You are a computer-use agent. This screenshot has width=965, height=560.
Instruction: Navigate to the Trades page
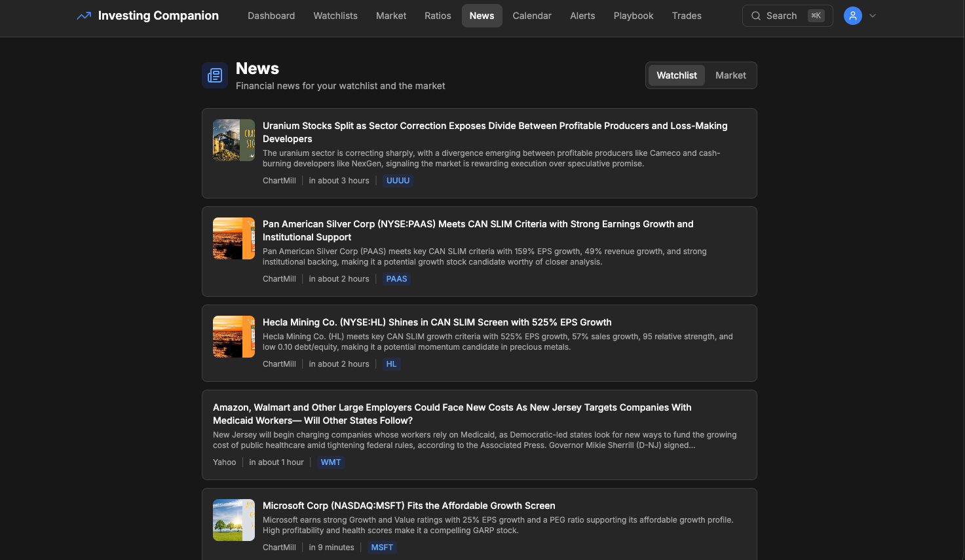coord(687,16)
